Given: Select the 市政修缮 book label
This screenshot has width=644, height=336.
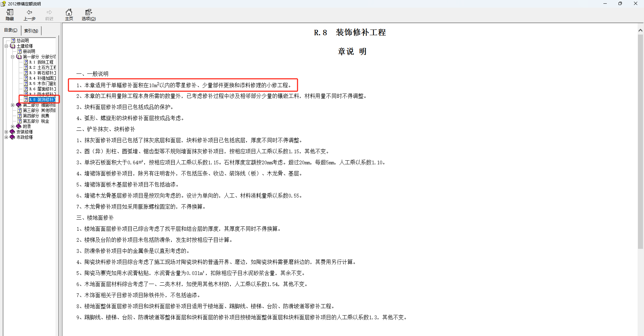Looking at the screenshot, I should (x=24, y=137).
